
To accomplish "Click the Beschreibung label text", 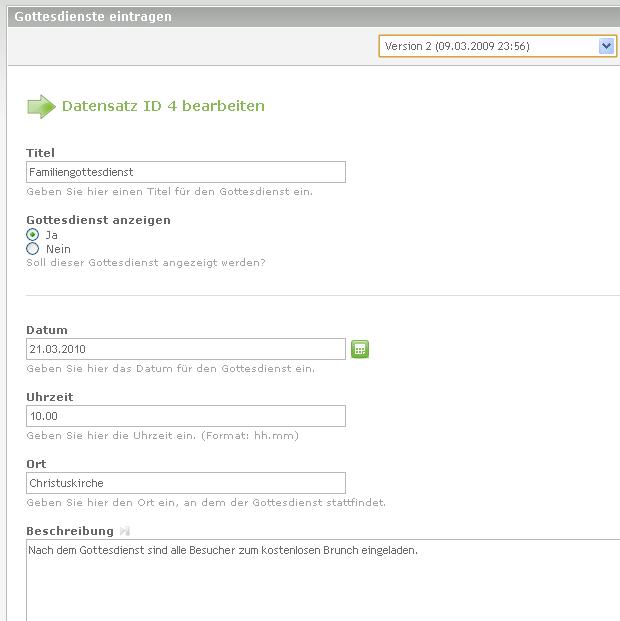I will [x=70, y=531].
